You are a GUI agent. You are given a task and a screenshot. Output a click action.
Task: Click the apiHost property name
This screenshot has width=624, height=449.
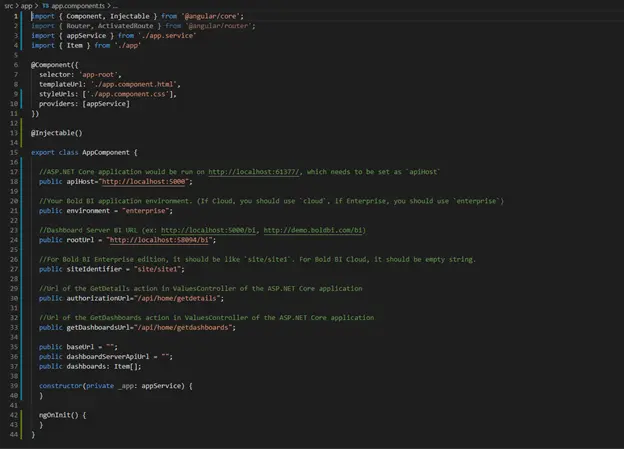click(82, 182)
